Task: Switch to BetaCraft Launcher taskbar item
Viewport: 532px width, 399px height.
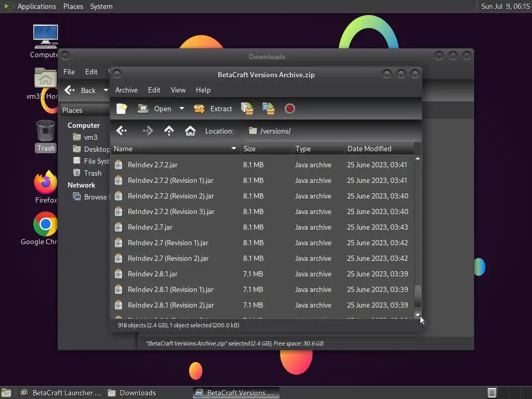Action: click(x=60, y=393)
